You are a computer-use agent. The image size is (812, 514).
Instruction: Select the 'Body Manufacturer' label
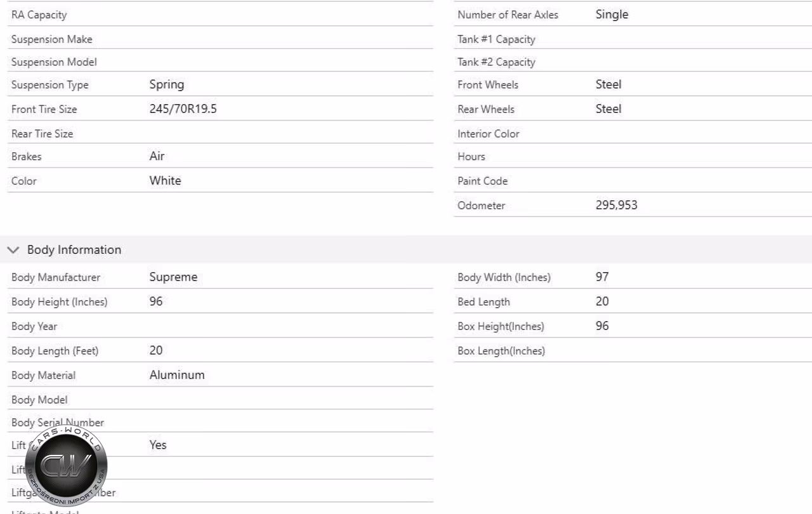tap(56, 277)
